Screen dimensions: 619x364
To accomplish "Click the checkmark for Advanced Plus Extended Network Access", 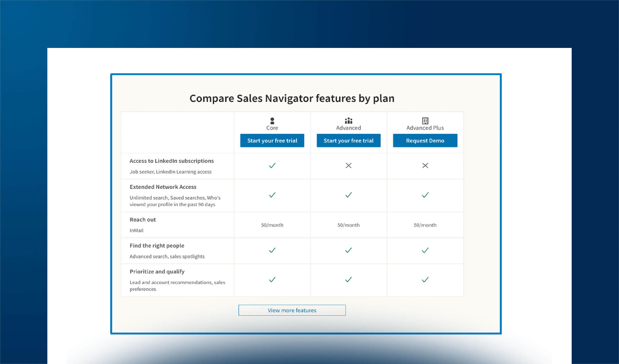I will coord(425,195).
